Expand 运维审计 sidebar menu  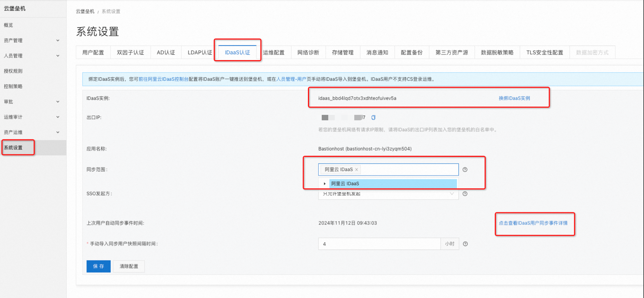pyautogui.click(x=30, y=117)
